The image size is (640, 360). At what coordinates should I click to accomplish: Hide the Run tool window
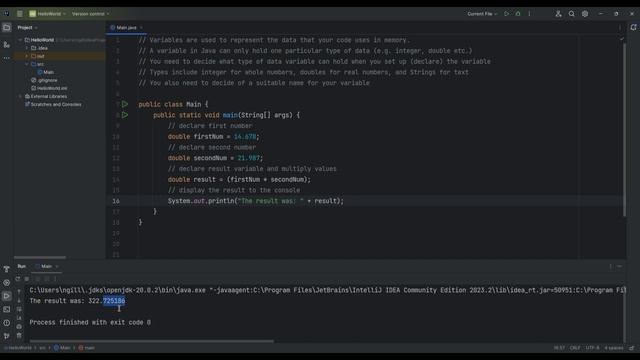click(x=620, y=266)
